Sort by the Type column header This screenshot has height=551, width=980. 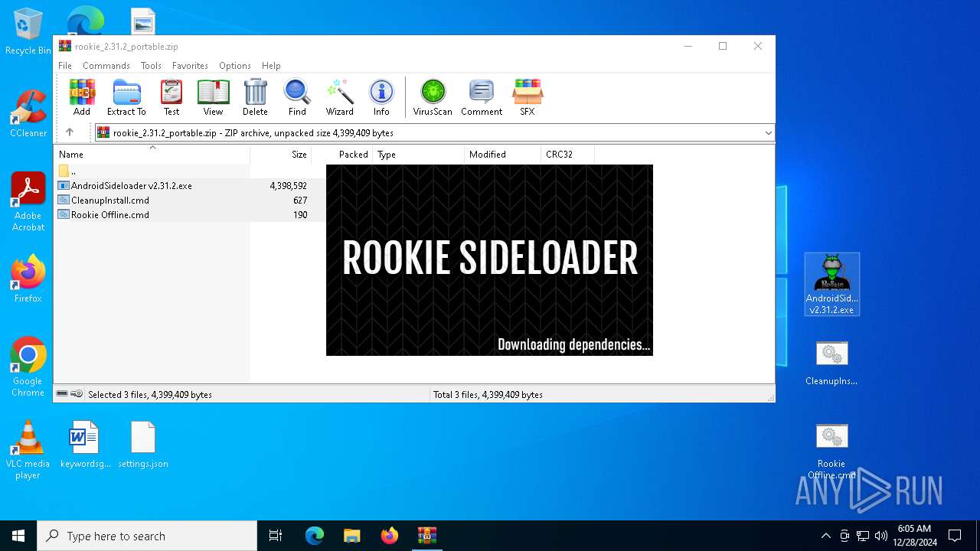tap(419, 155)
